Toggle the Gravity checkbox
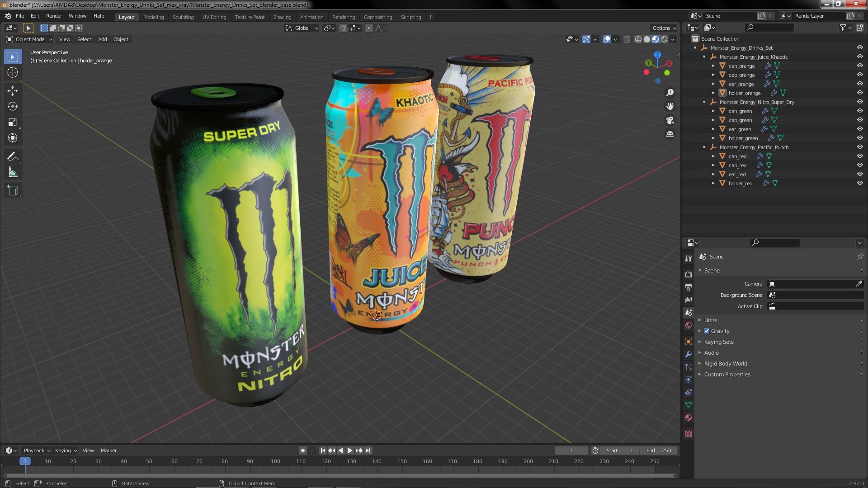 click(707, 331)
